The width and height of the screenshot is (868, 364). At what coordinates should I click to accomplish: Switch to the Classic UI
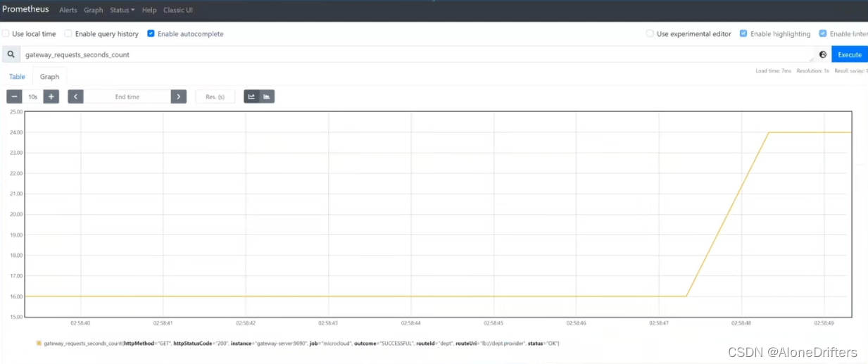tap(178, 11)
